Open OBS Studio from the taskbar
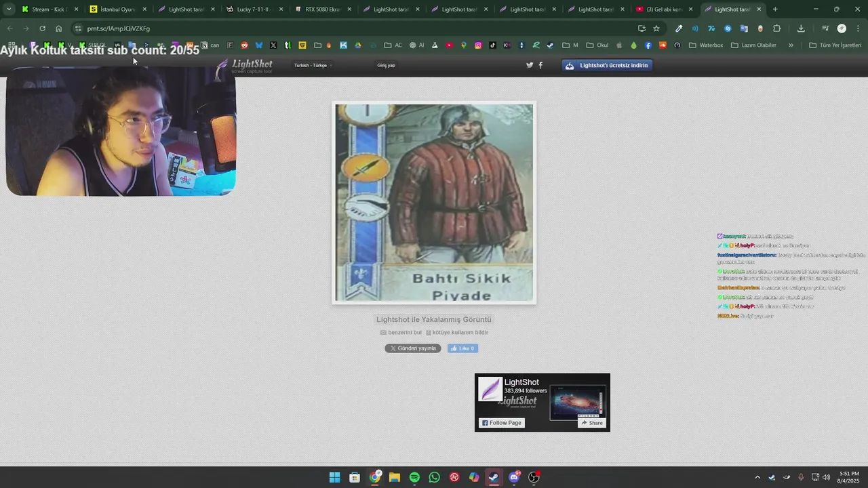868x488 pixels. click(x=534, y=477)
